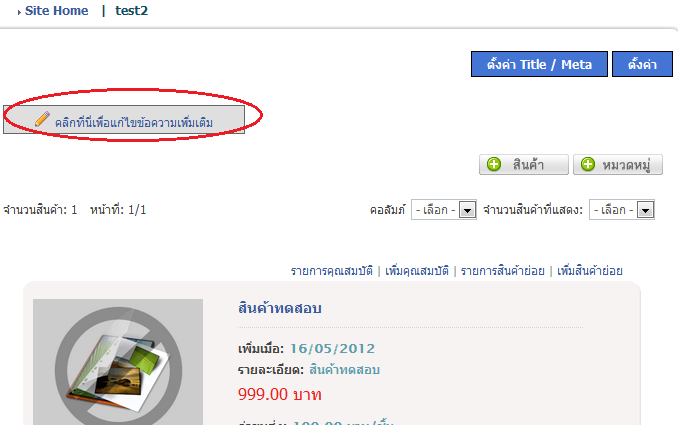
Task: Open the สินค้าทดสอบ product title
Action: click(280, 309)
